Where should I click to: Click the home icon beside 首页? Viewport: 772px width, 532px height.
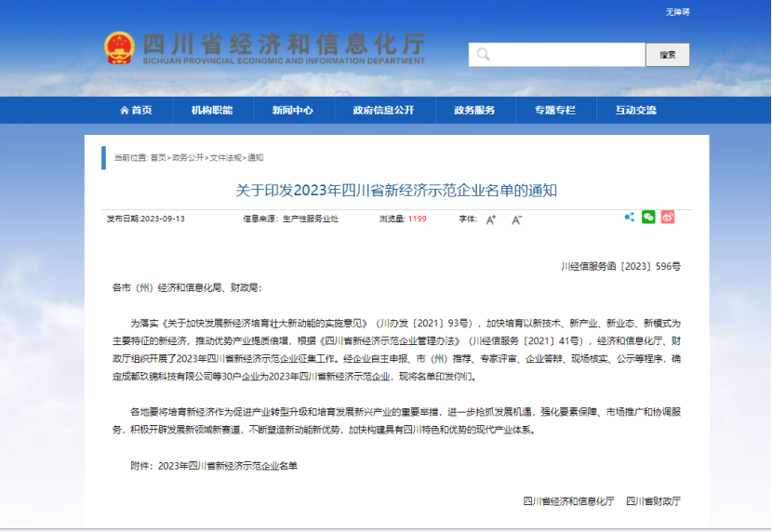pyautogui.click(x=124, y=110)
